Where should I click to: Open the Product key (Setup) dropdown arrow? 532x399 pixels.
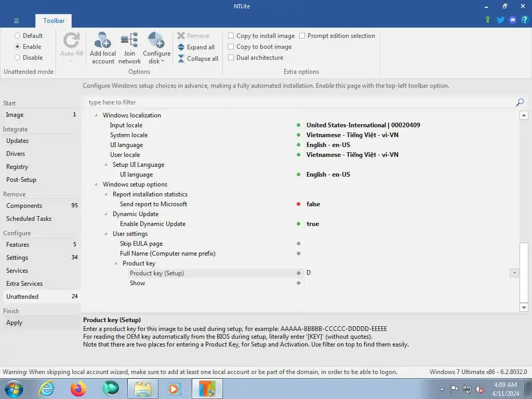click(514, 273)
